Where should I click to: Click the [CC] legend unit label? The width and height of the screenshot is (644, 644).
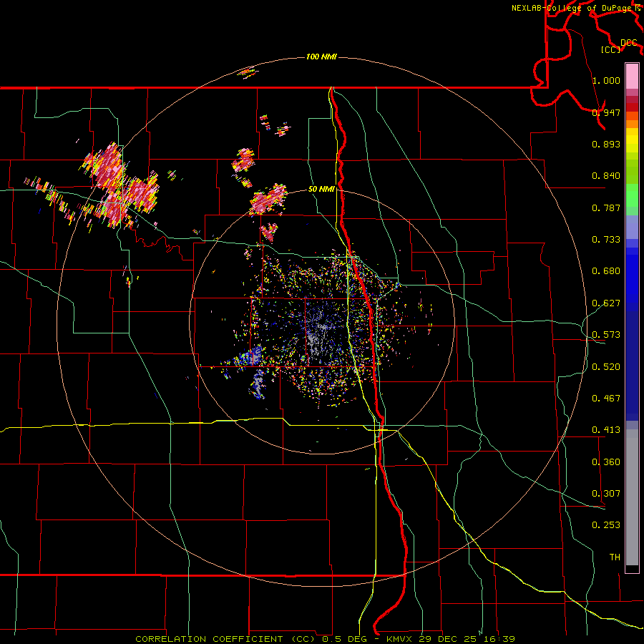[610, 49]
